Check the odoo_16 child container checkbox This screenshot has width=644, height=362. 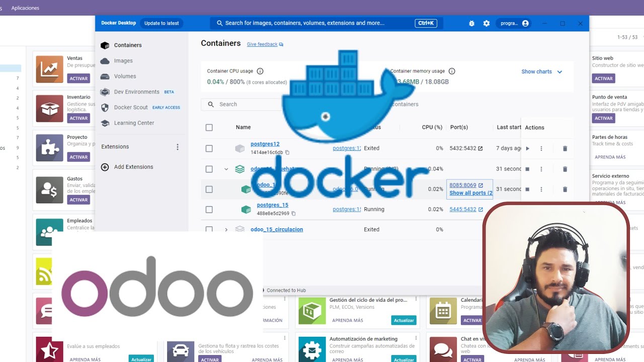click(209, 190)
